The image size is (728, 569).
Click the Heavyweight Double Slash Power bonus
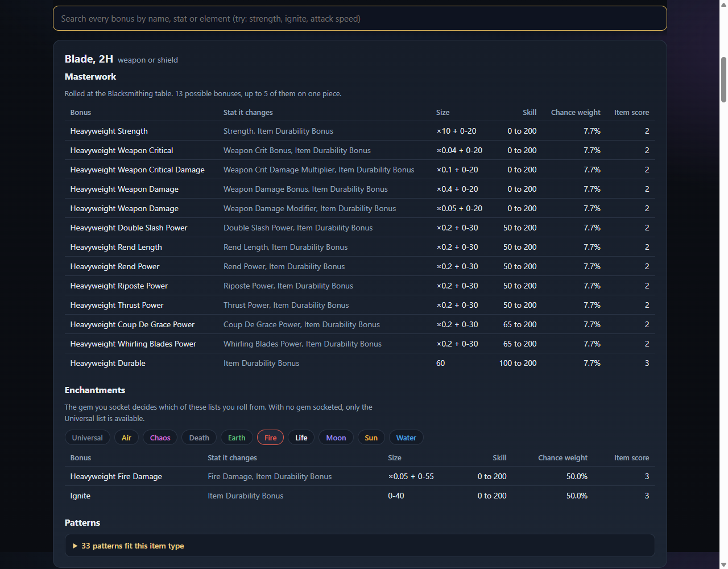coord(129,228)
